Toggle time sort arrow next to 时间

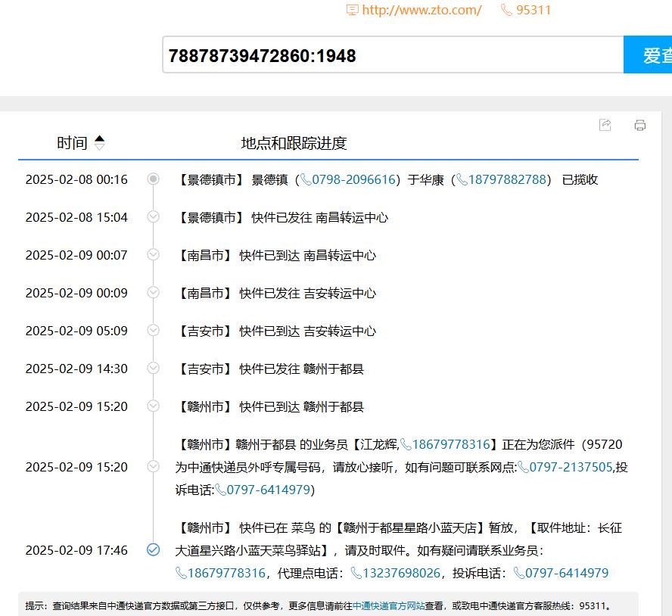99,143
